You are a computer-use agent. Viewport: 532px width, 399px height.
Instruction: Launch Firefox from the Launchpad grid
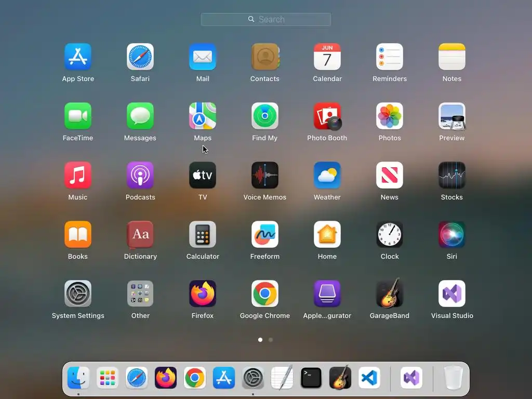203,294
